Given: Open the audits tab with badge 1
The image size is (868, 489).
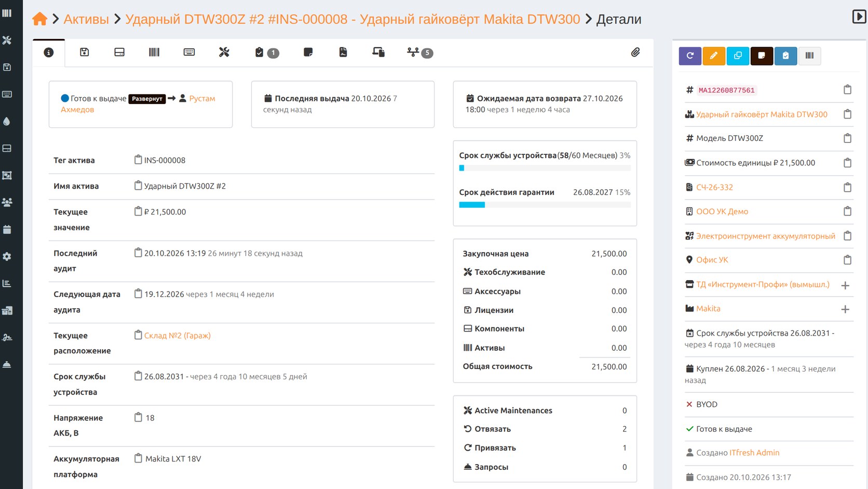Looking at the screenshot, I should coord(267,52).
